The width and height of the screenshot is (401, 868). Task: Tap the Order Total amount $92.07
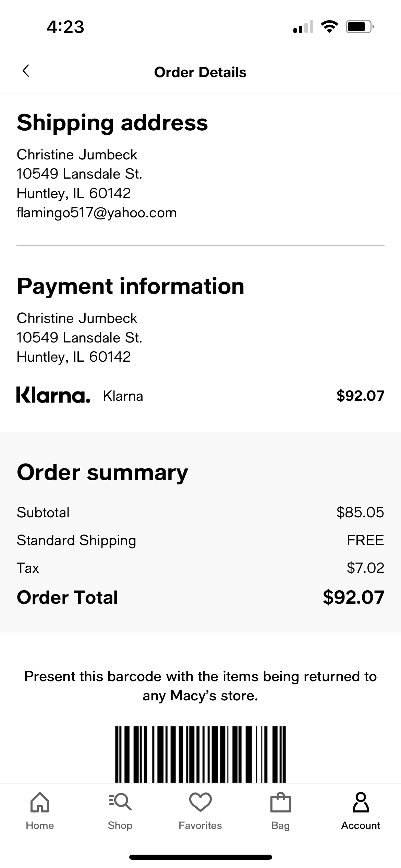(x=353, y=597)
